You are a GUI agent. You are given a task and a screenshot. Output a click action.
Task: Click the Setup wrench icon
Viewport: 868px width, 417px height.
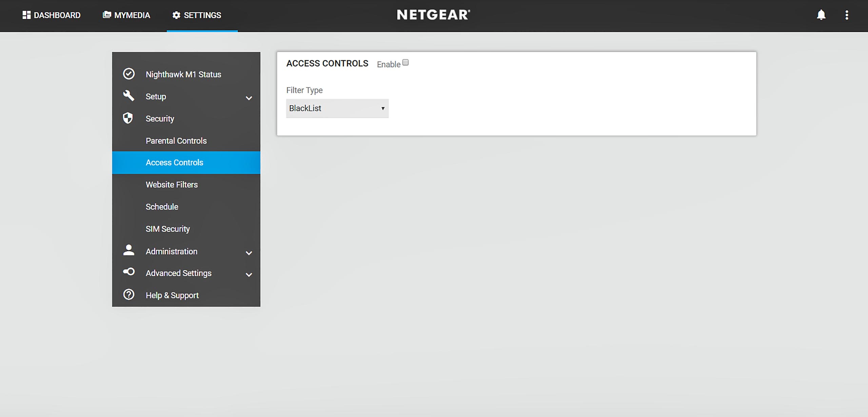pos(129,96)
